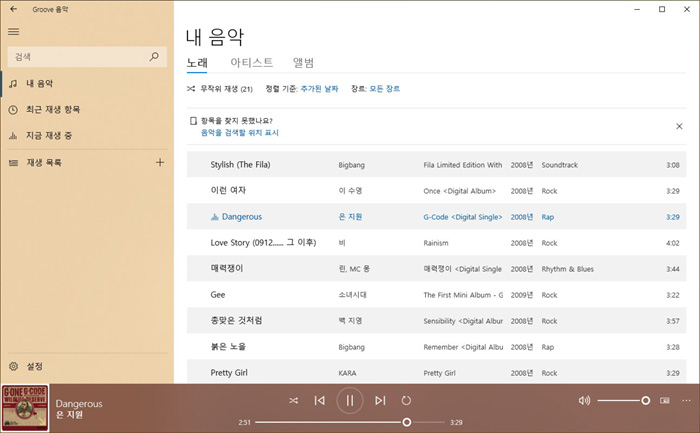
Task: Click the 음악을 검색할 위치 표시 link
Action: 240,132
